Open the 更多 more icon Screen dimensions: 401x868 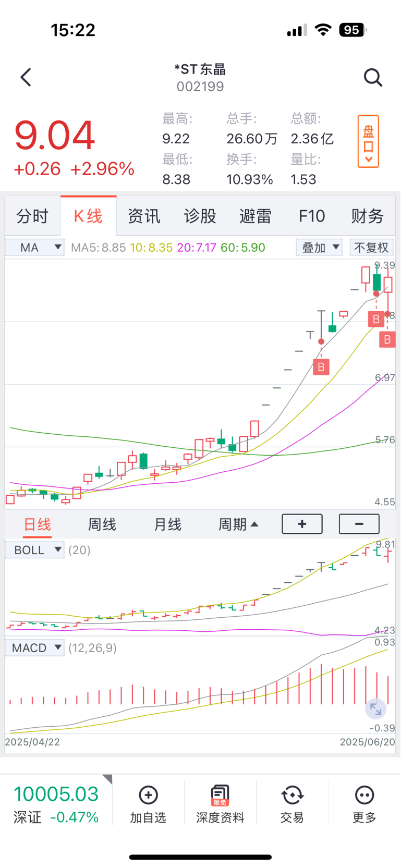pos(364,796)
